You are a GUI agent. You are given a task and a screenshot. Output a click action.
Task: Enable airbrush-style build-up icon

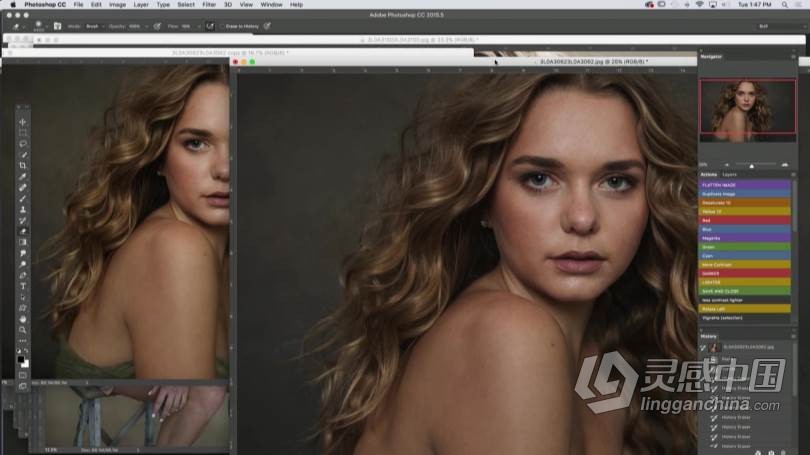pos(210,26)
